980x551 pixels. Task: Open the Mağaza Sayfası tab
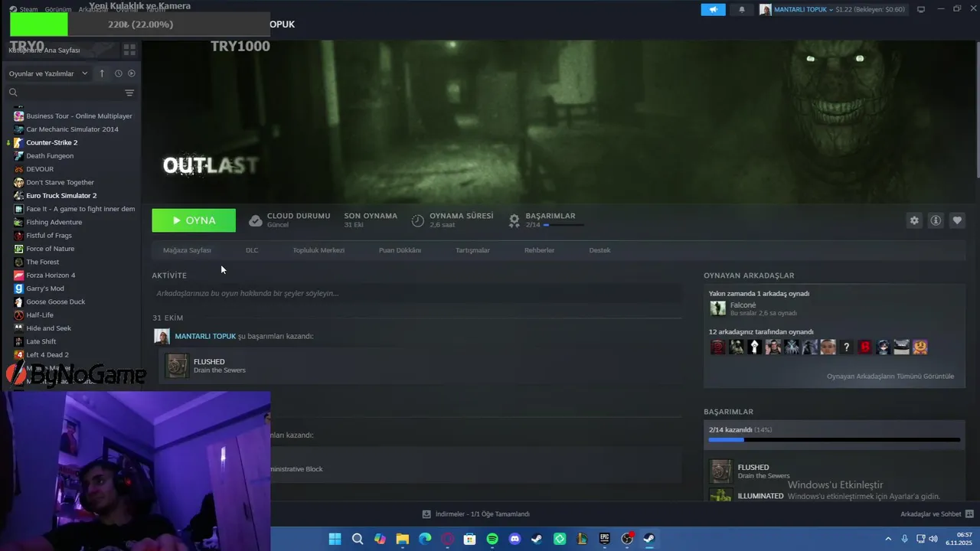click(187, 250)
